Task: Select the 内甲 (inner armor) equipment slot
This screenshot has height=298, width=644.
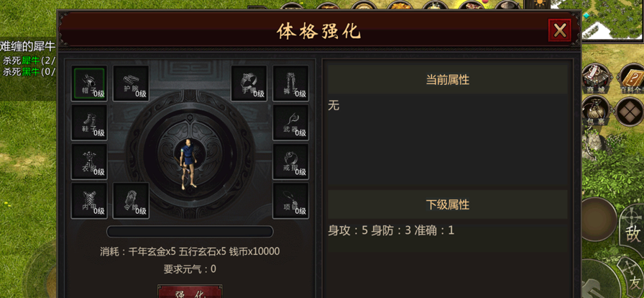Action: [89, 200]
